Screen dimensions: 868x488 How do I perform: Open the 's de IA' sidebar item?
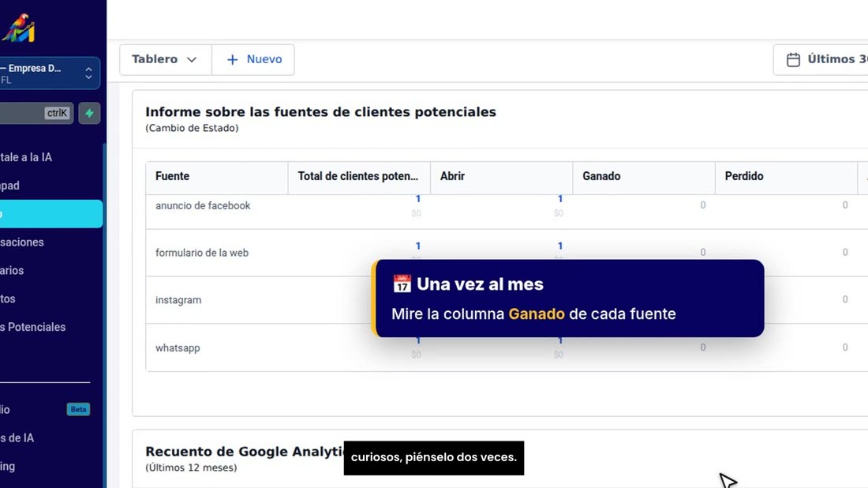[17, 437]
